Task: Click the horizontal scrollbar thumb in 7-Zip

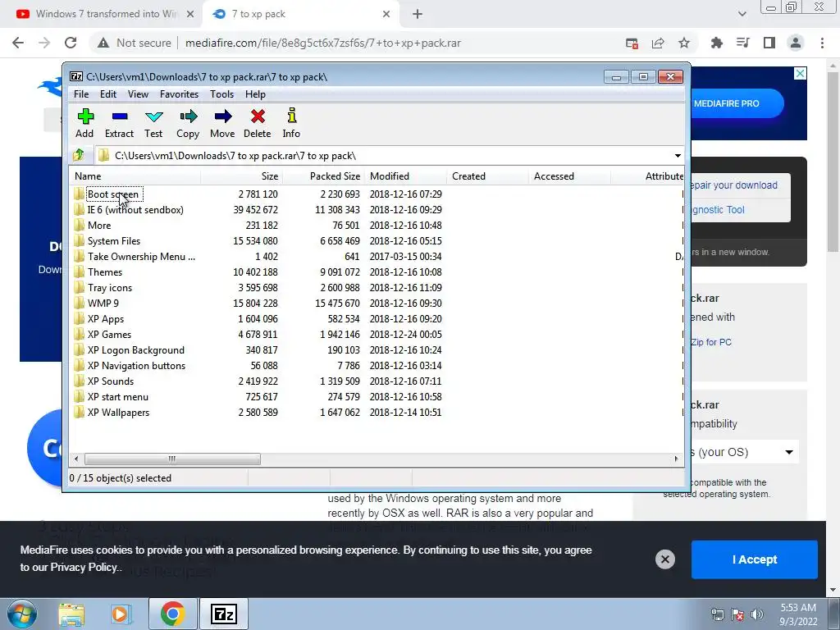Action: [x=172, y=459]
